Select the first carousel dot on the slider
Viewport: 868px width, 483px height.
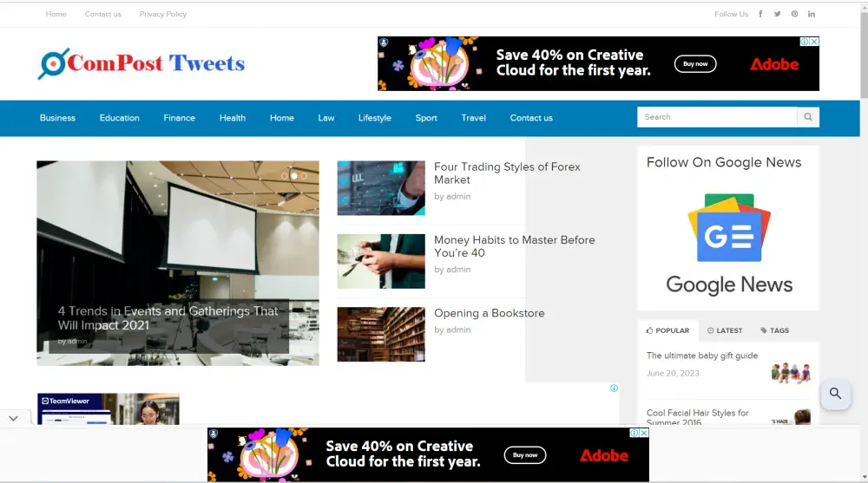pos(284,176)
